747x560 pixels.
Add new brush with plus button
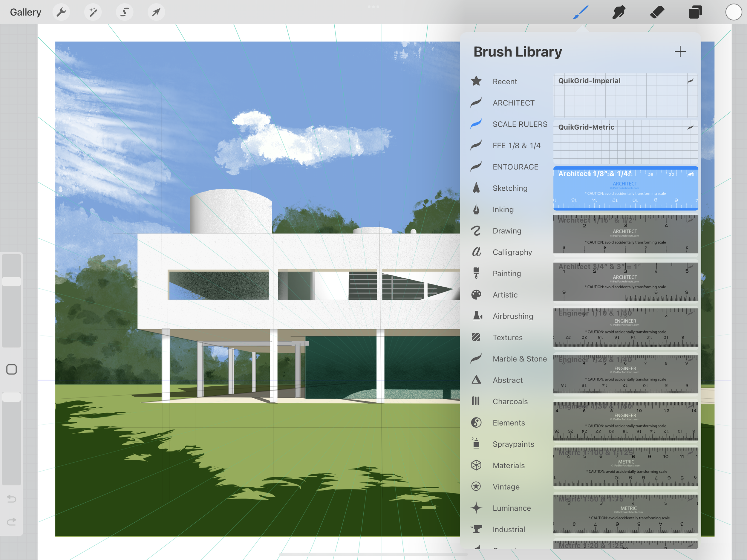[x=680, y=52]
